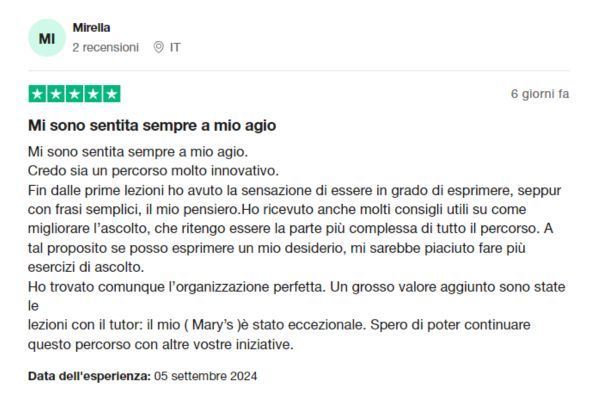Image resolution: width=600 pixels, height=400 pixels.
Task: Click the line 'Credo sia un percorso molto innovativo.'
Action: pyautogui.click(x=153, y=171)
